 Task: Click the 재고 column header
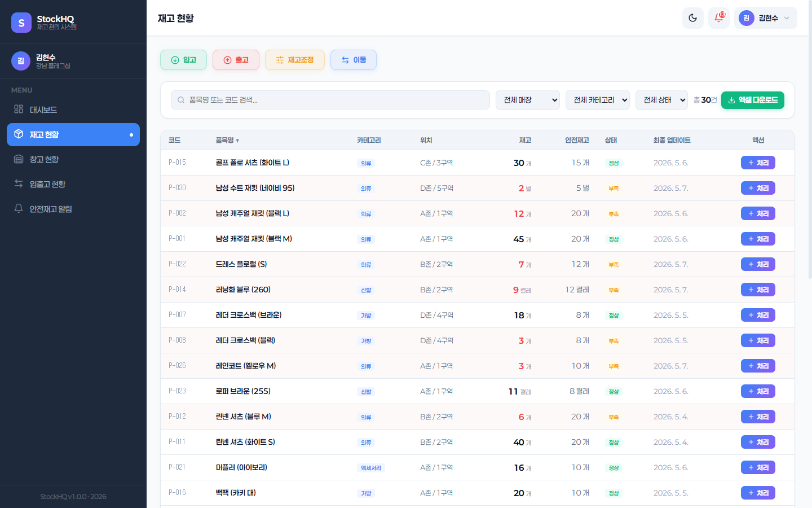tap(525, 140)
